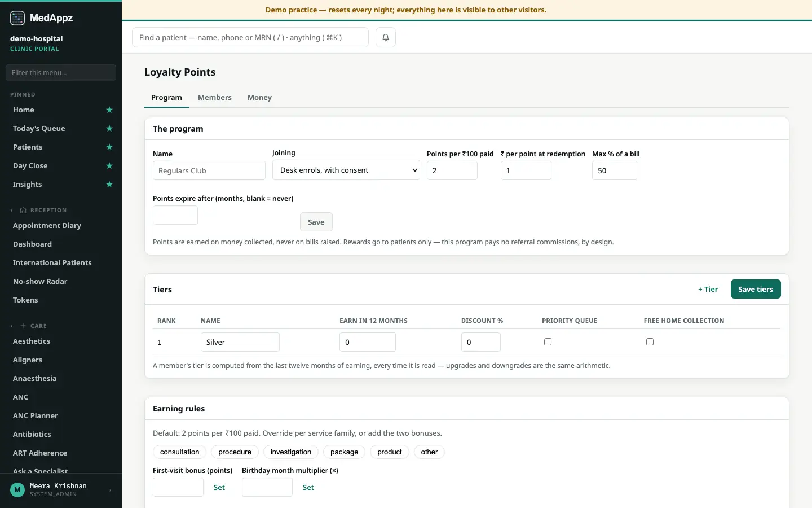Add a new tier

[x=708, y=289]
